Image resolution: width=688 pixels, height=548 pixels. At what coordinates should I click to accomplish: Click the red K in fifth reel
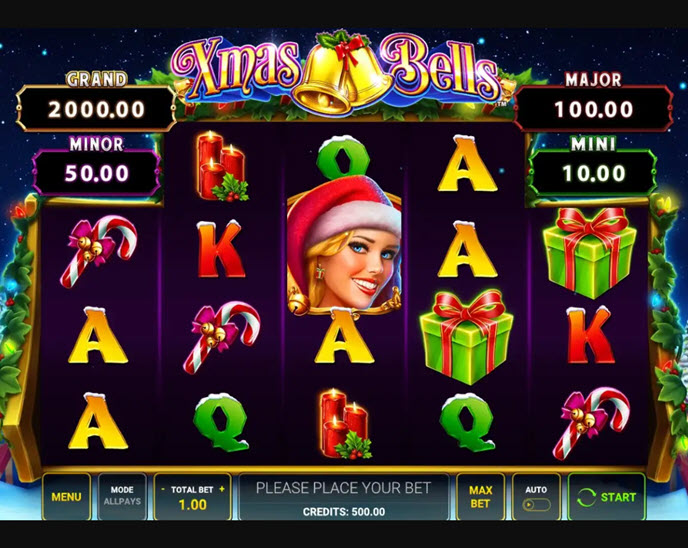[x=589, y=334]
